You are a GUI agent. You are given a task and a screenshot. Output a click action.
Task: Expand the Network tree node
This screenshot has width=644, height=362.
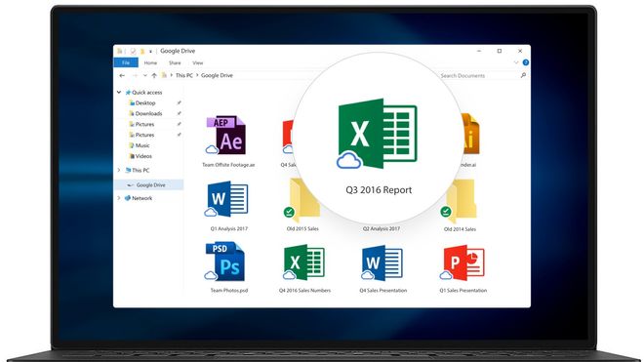[119, 198]
